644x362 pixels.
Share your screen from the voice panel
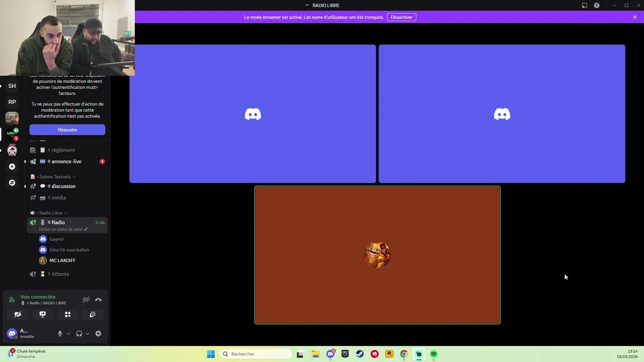click(42, 314)
